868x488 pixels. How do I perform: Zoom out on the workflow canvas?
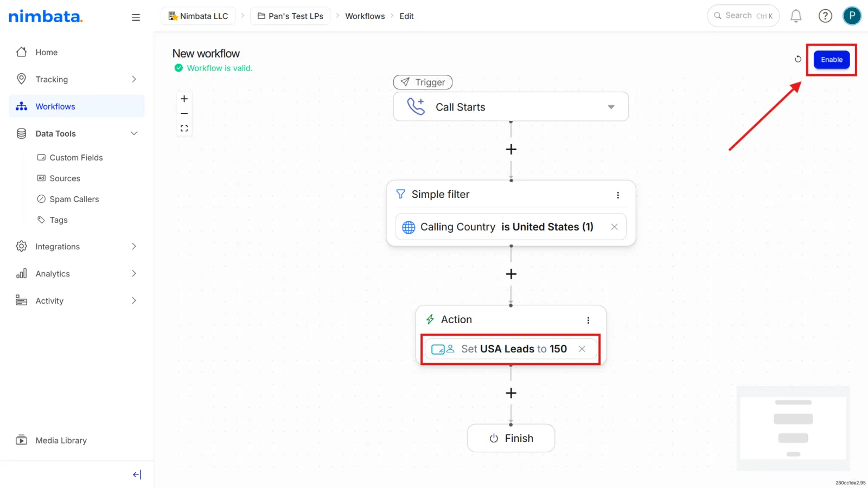[184, 113]
